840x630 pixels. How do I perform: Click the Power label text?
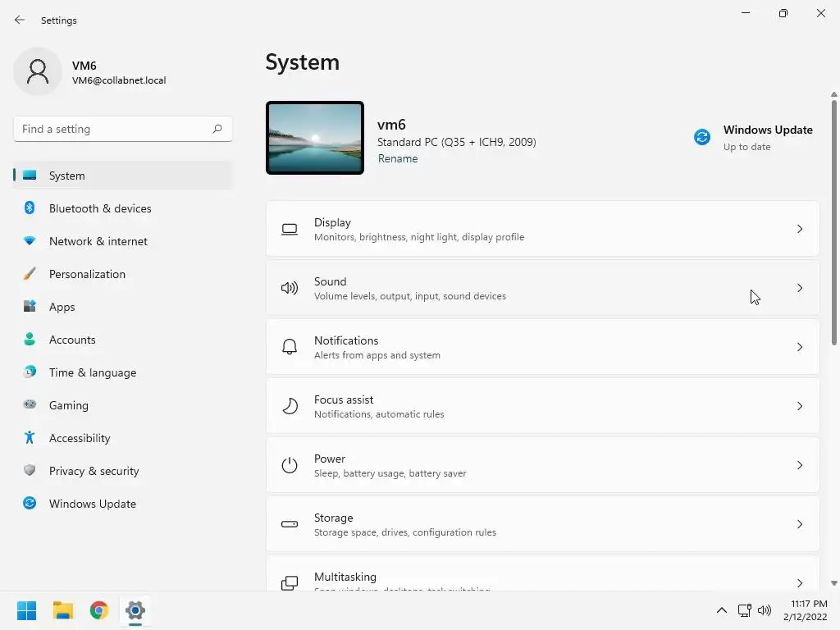point(330,459)
